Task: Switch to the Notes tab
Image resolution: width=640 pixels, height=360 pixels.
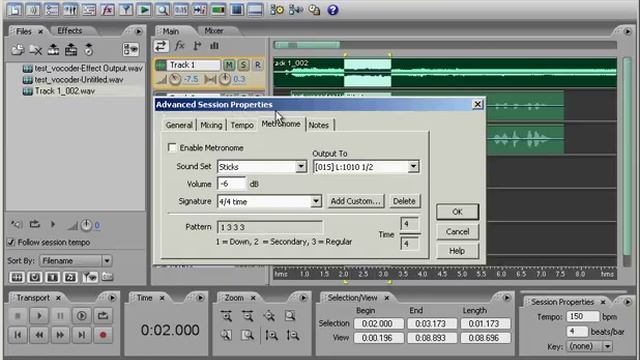Action: click(x=319, y=125)
